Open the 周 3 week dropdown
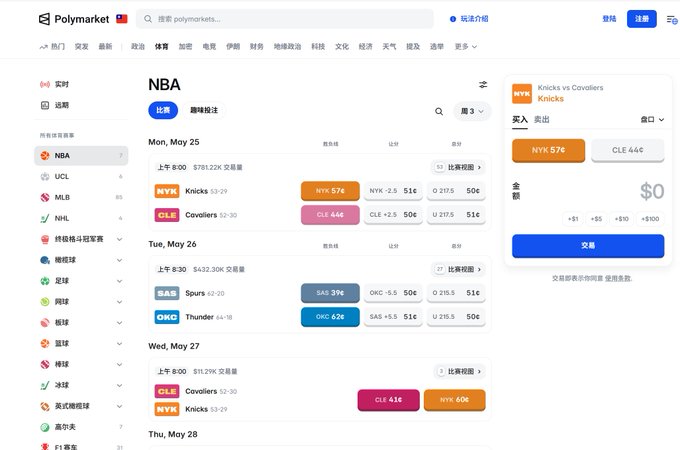680x450 pixels. click(472, 111)
